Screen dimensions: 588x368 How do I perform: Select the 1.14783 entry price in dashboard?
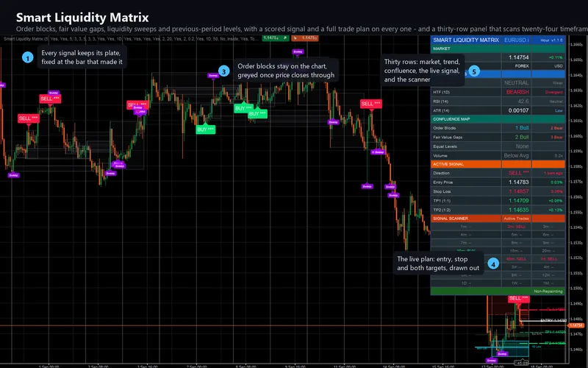pyautogui.click(x=519, y=182)
